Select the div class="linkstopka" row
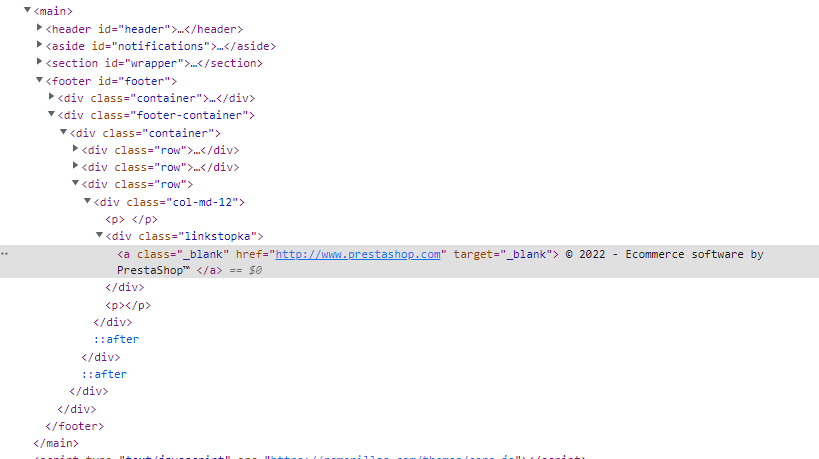The height and width of the screenshot is (459, 819). [x=184, y=237]
